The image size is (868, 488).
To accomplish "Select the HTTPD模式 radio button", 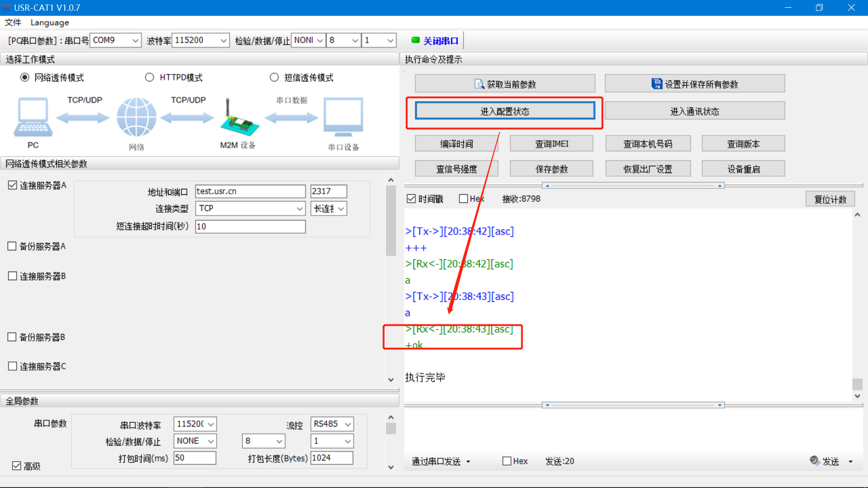I will pos(150,77).
